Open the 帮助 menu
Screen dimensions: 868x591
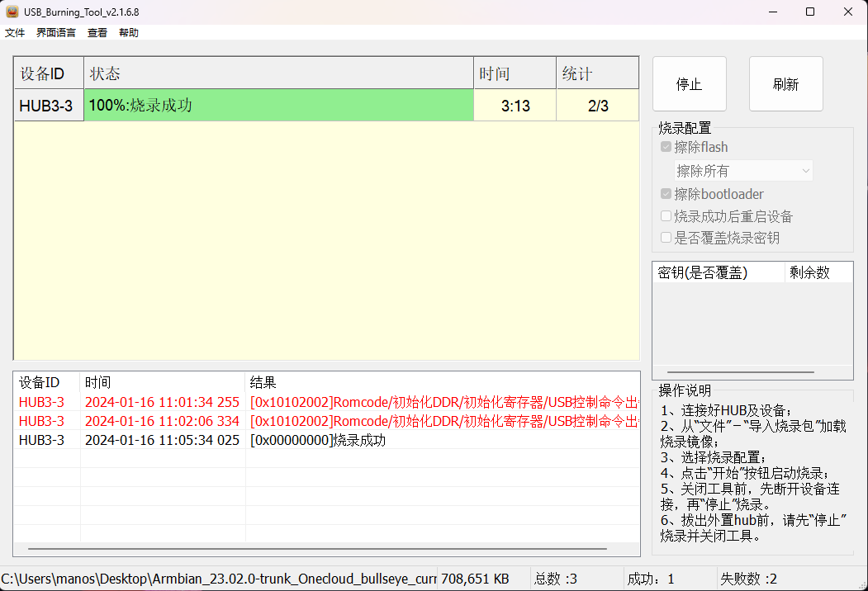[129, 33]
